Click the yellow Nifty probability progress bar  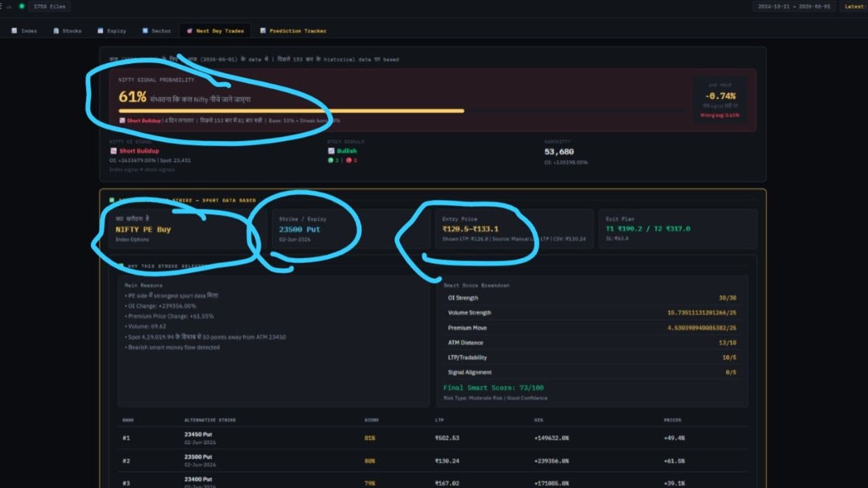pyautogui.click(x=291, y=110)
